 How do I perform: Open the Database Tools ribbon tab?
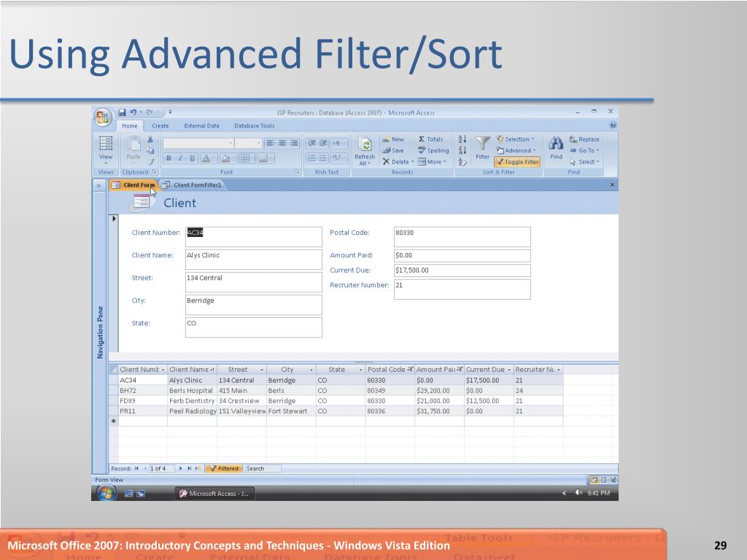coord(254,125)
